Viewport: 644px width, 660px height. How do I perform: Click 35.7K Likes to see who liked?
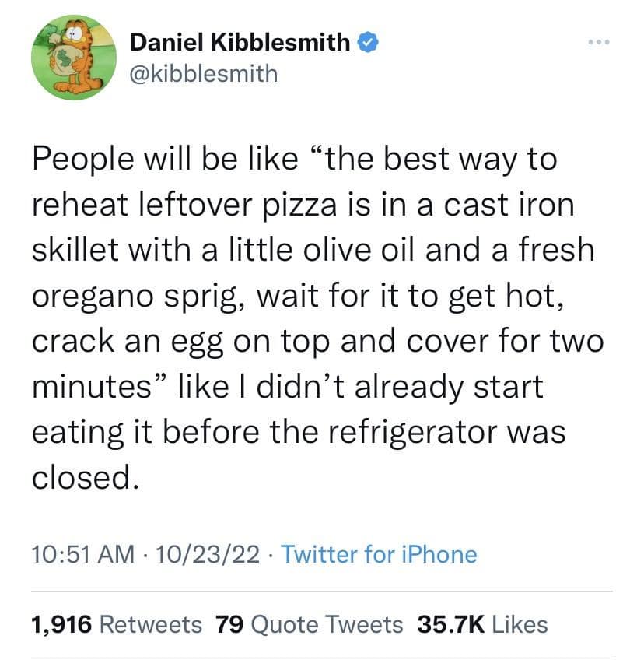[481, 624]
